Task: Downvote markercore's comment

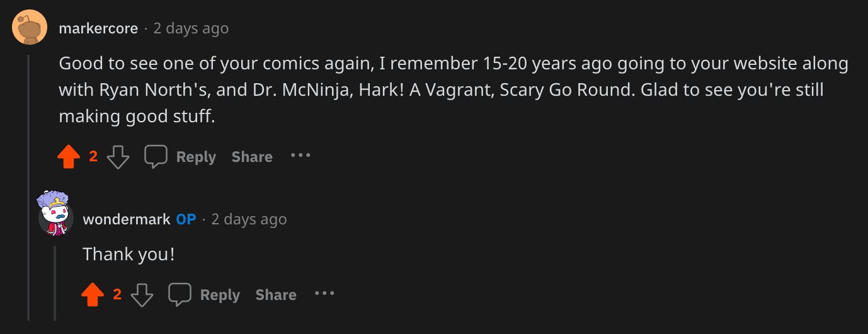Action: [118, 157]
